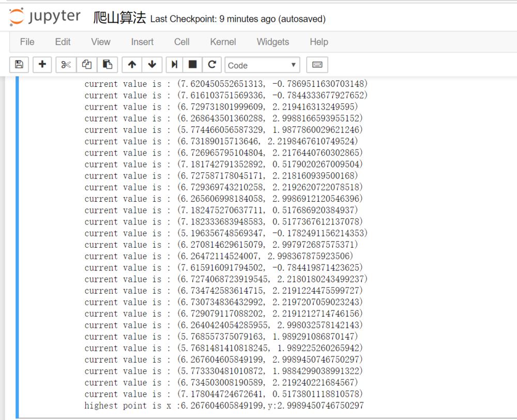Click output line with 6.726965795104804

click(223, 153)
